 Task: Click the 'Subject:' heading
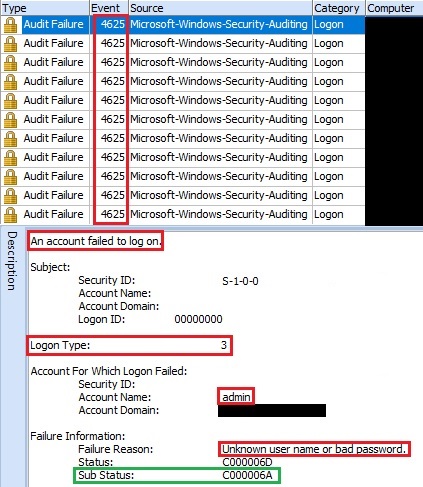pos(50,267)
